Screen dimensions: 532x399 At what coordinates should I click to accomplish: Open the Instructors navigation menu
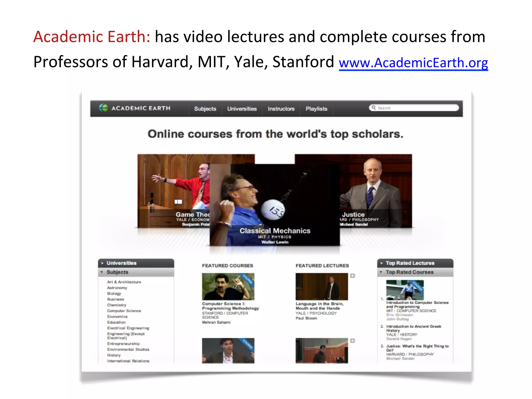281,109
